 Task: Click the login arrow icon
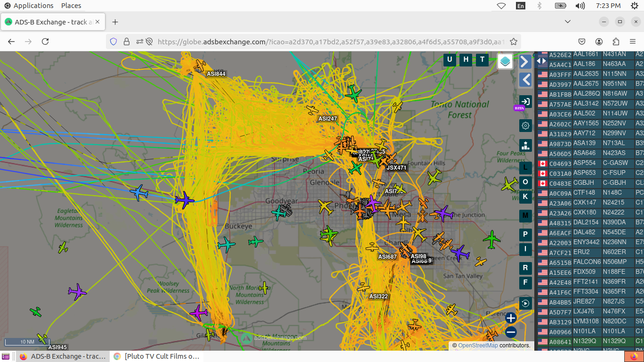tap(525, 101)
